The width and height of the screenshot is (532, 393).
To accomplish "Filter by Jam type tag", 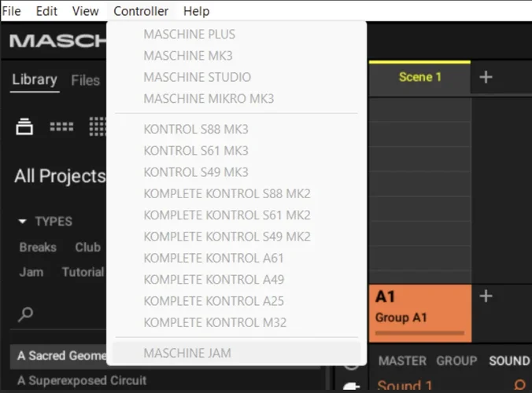I will tap(31, 272).
